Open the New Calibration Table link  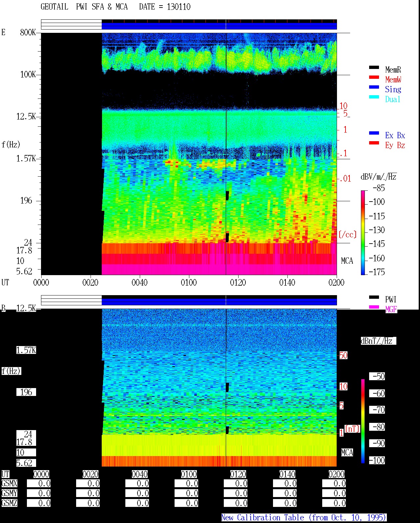(x=304, y=517)
